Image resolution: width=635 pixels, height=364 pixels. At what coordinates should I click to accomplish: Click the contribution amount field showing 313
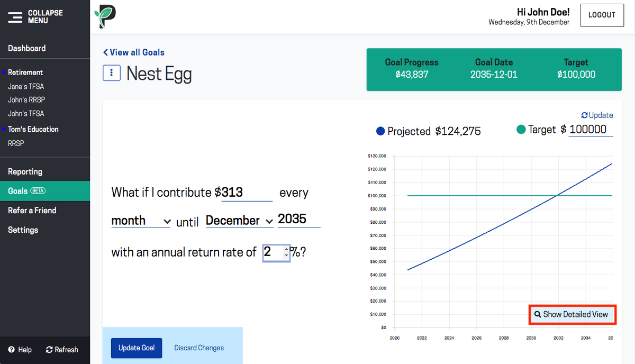point(247,193)
